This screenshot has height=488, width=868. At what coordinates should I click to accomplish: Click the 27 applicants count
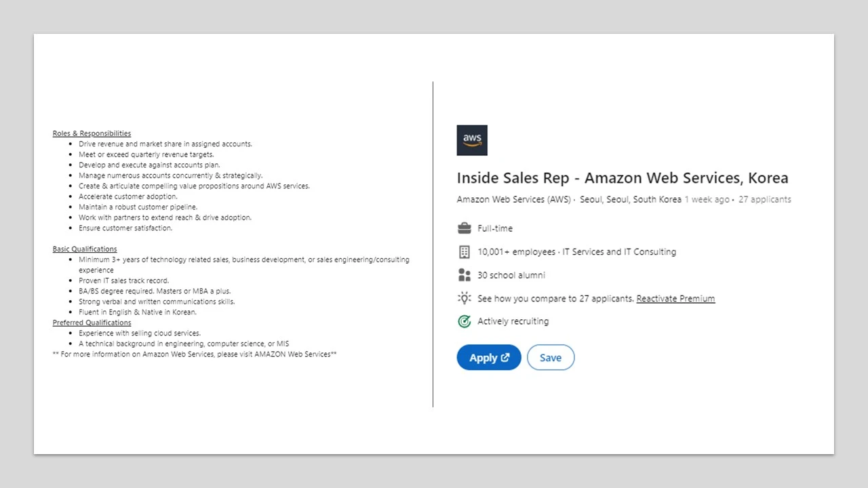coord(765,199)
